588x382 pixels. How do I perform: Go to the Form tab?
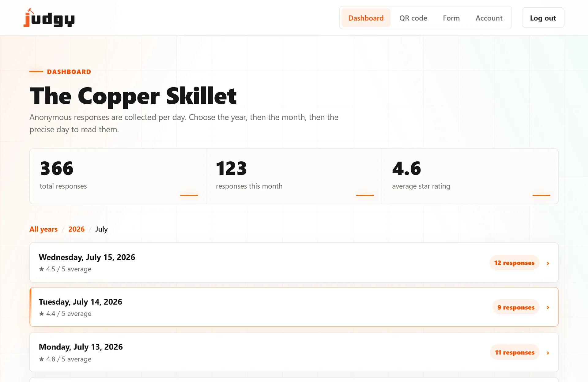coord(451,18)
